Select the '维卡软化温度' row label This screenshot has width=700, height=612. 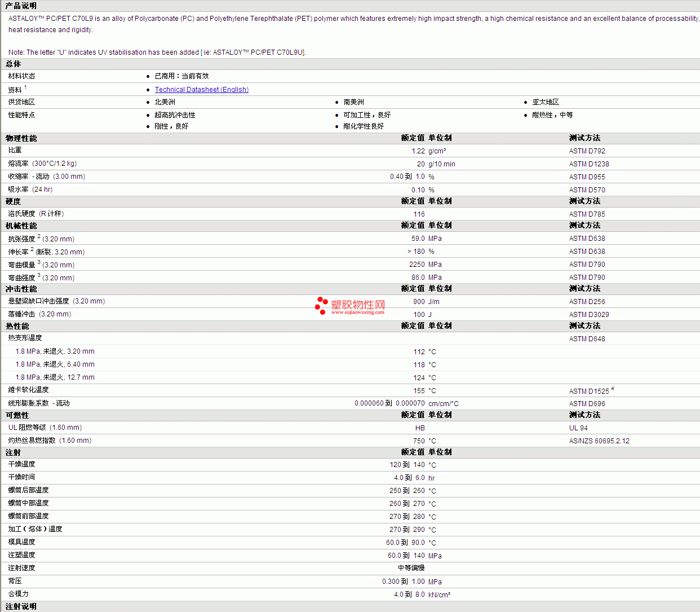pyautogui.click(x=29, y=390)
